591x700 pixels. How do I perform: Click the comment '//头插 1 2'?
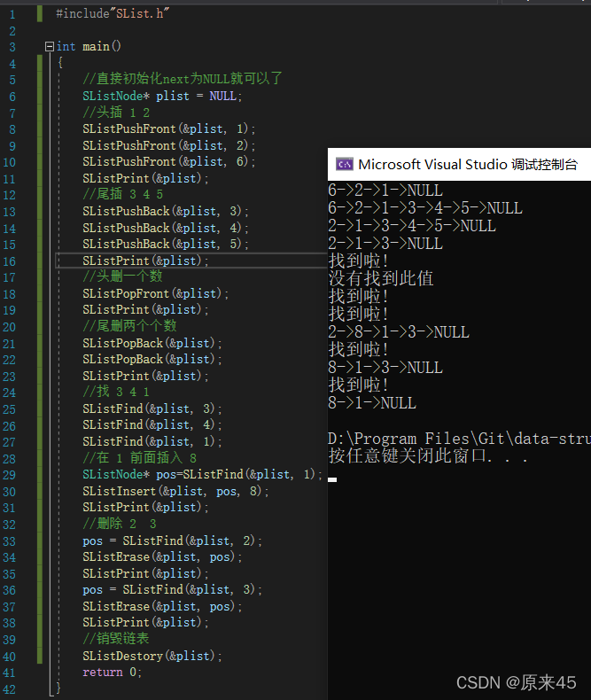click(x=116, y=112)
